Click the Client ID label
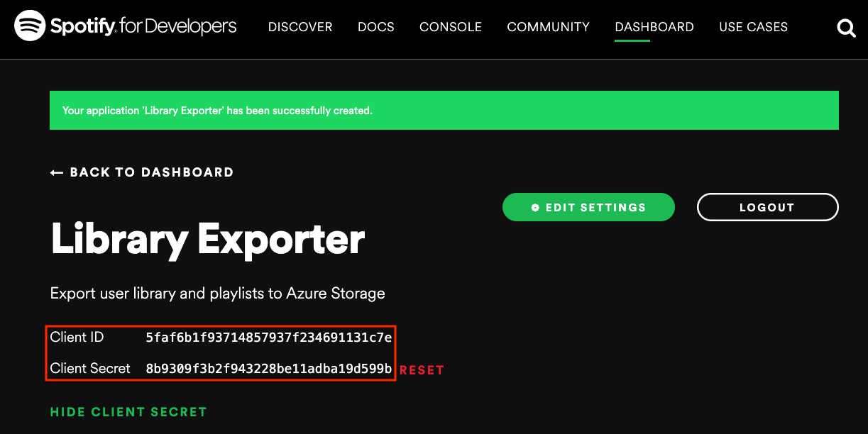 click(77, 338)
